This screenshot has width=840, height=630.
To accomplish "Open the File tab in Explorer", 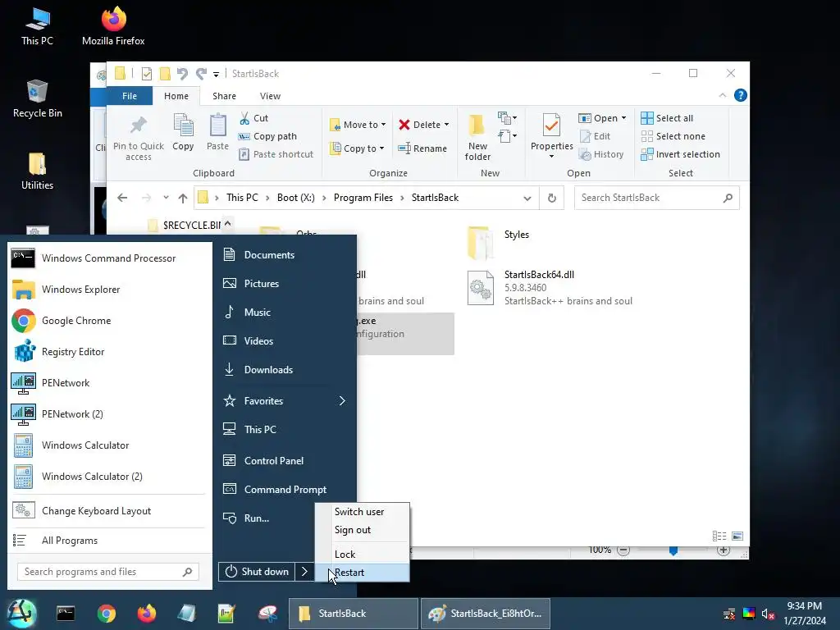I will [x=130, y=96].
